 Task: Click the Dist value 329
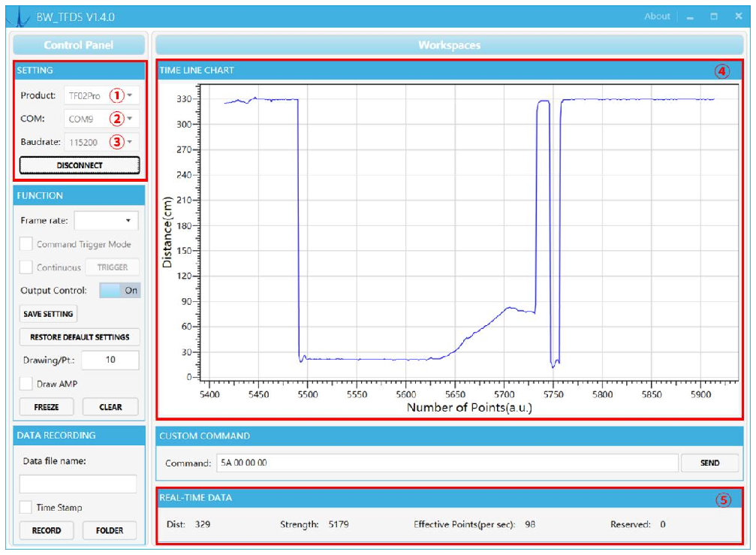tap(203, 524)
